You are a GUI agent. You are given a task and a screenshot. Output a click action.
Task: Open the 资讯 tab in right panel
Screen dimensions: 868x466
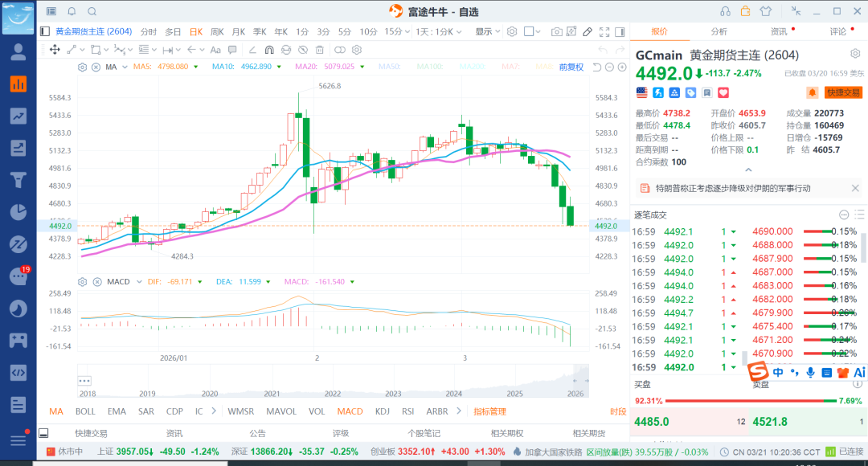[x=779, y=31]
